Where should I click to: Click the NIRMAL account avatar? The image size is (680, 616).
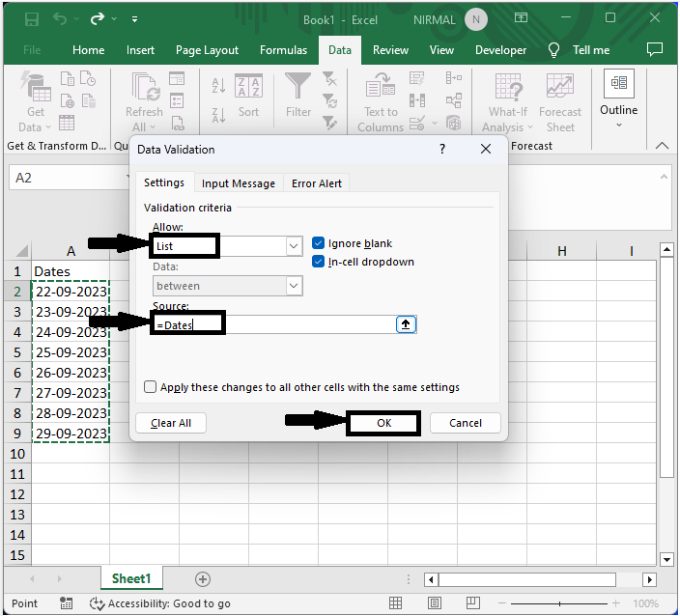pyautogui.click(x=476, y=19)
